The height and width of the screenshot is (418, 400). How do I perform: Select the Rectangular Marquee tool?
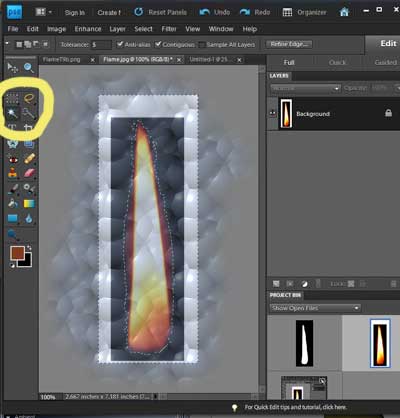(12, 98)
